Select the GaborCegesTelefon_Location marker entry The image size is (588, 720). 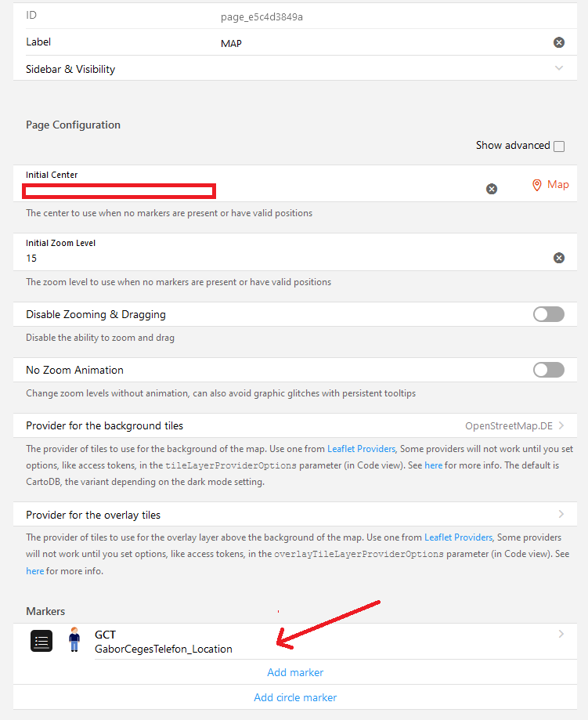click(164, 649)
